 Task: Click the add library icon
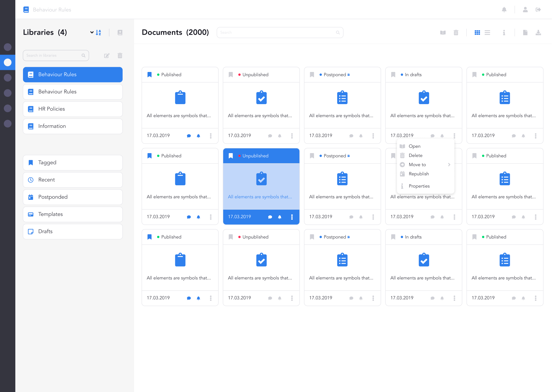coord(120,32)
